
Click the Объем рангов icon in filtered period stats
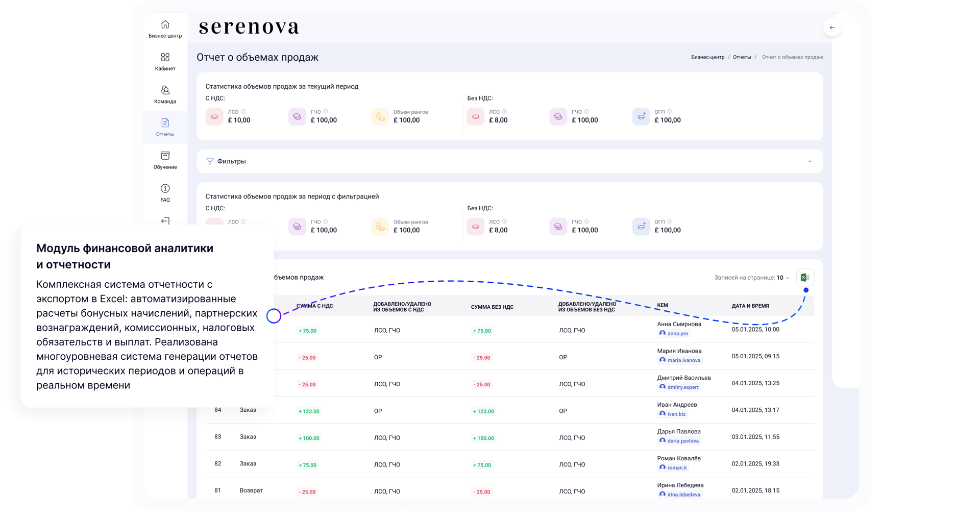(x=380, y=227)
